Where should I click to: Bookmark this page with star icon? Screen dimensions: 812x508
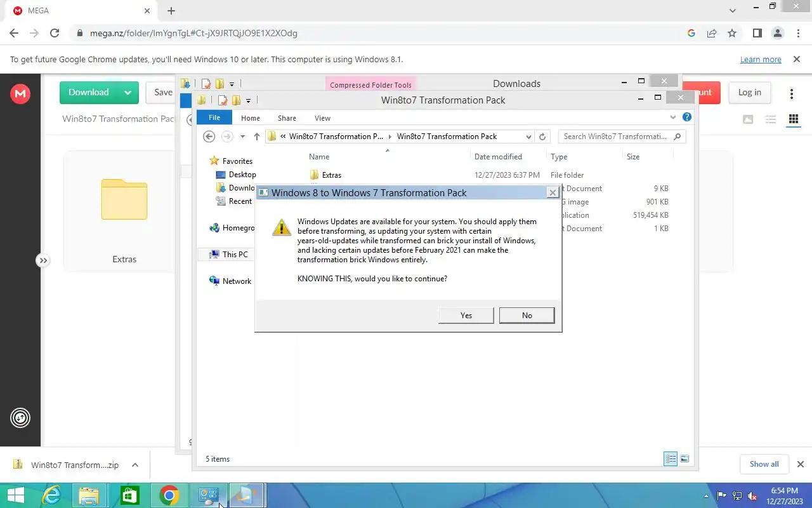(x=732, y=33)
